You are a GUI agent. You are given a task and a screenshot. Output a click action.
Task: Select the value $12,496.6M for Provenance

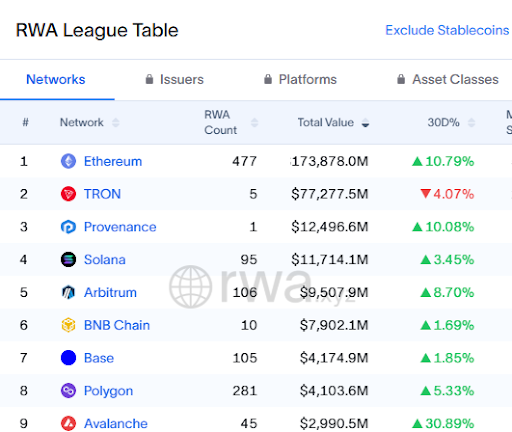tap(330, 227)
